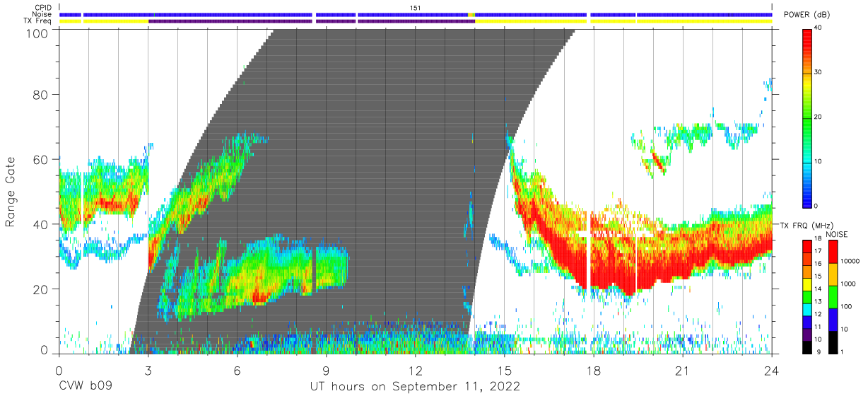Click noise scale value 10000
The width and height of the screenshot is (868, 401).
pos(848,262)
